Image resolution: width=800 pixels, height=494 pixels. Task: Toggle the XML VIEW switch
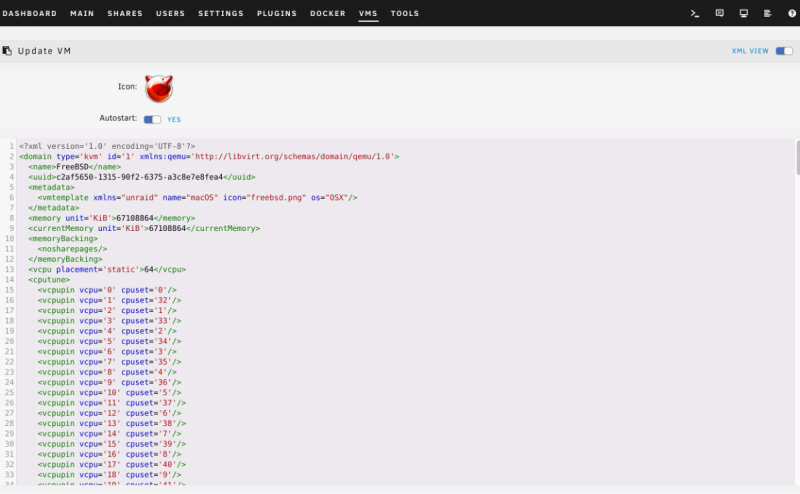784,51
